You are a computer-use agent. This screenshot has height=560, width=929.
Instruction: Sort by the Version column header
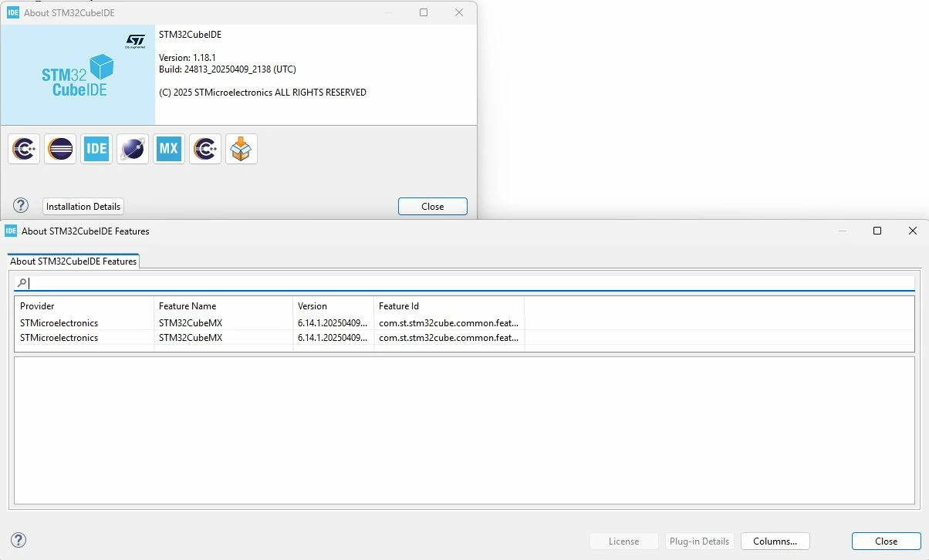tap(333, 306)
